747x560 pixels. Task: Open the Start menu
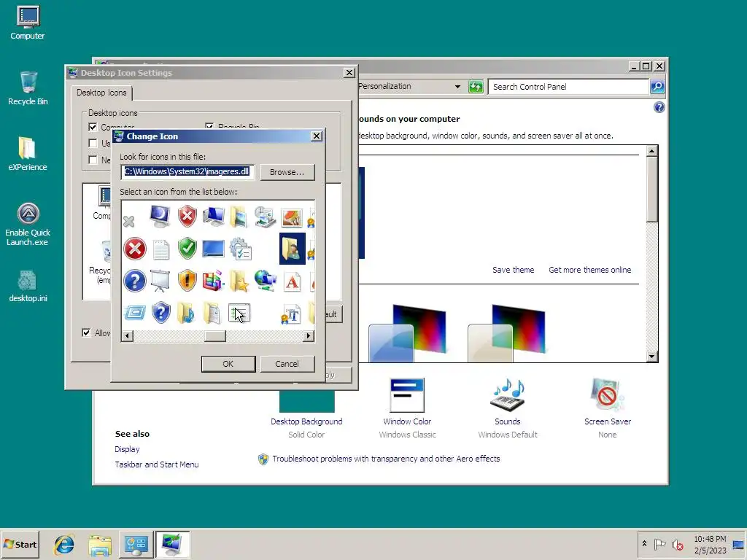pos(20,544)
